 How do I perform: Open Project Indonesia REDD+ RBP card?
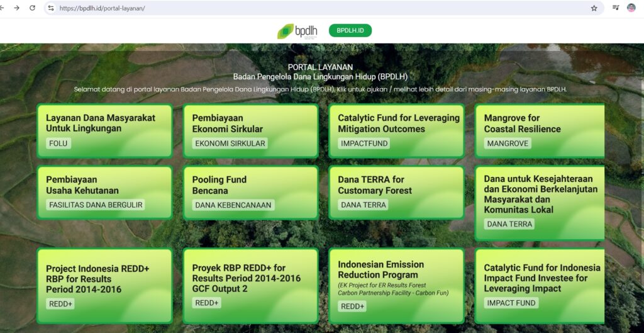click(x=104, y=285)
